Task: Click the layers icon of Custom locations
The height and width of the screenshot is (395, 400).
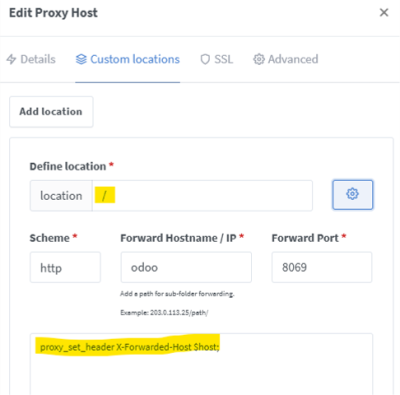Action: 81,59
